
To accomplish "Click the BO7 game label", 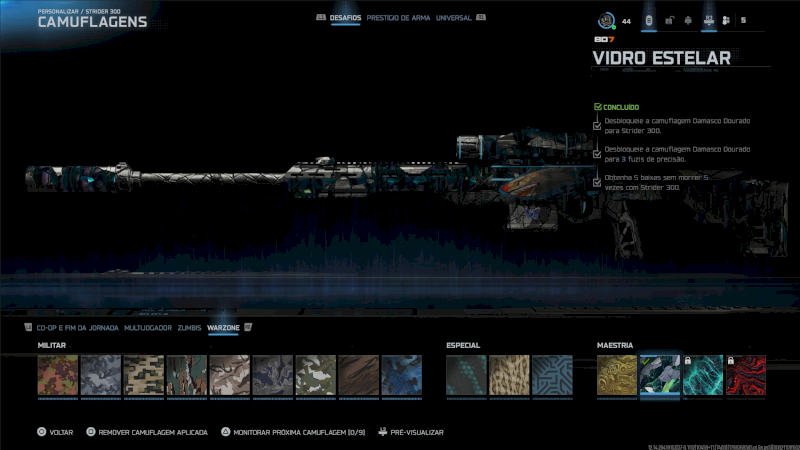I will (604, 39).
